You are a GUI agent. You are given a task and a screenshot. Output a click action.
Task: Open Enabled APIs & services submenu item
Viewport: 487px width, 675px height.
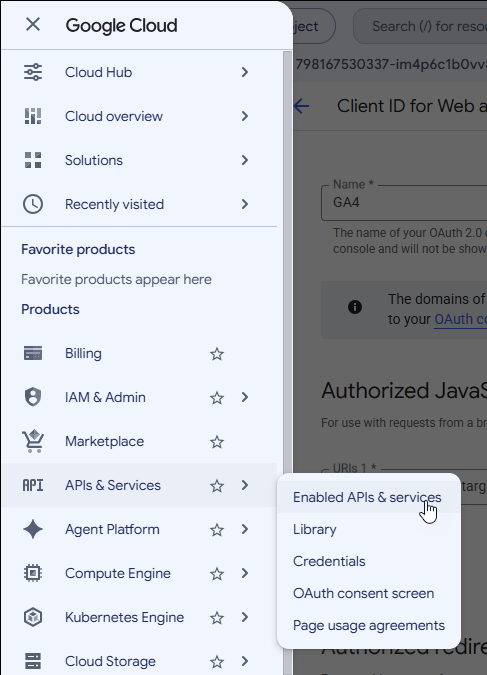click(369, 497)
